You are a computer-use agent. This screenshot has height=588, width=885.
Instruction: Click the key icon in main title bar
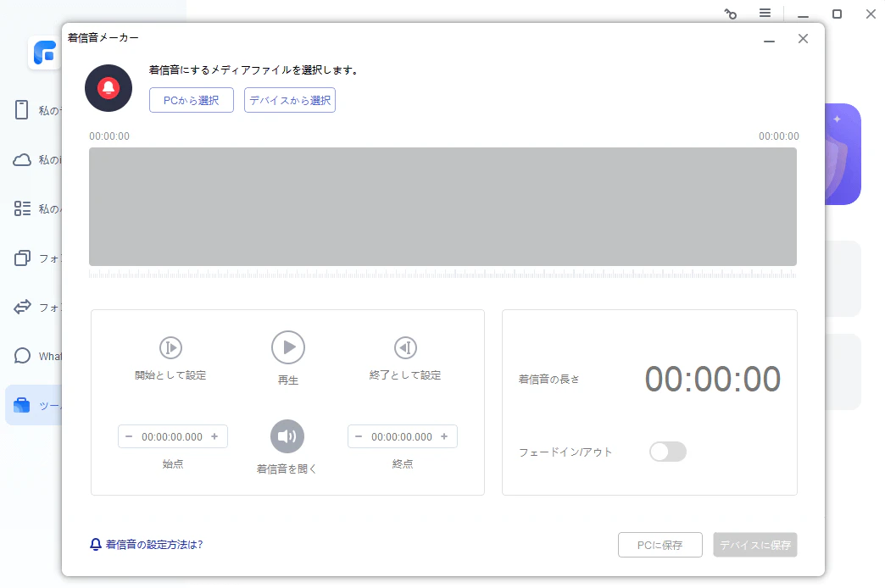pos(731,14)
